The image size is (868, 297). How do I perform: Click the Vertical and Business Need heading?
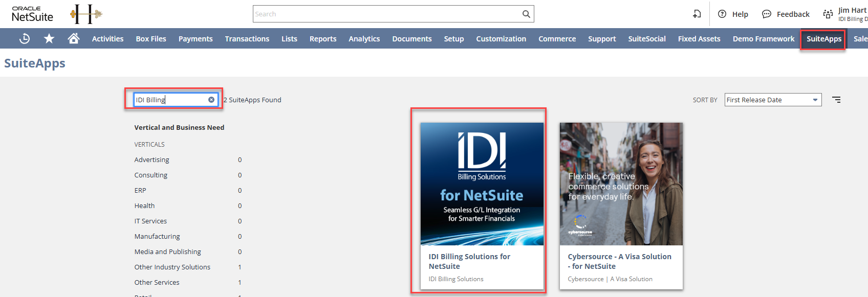pos(179,127)
